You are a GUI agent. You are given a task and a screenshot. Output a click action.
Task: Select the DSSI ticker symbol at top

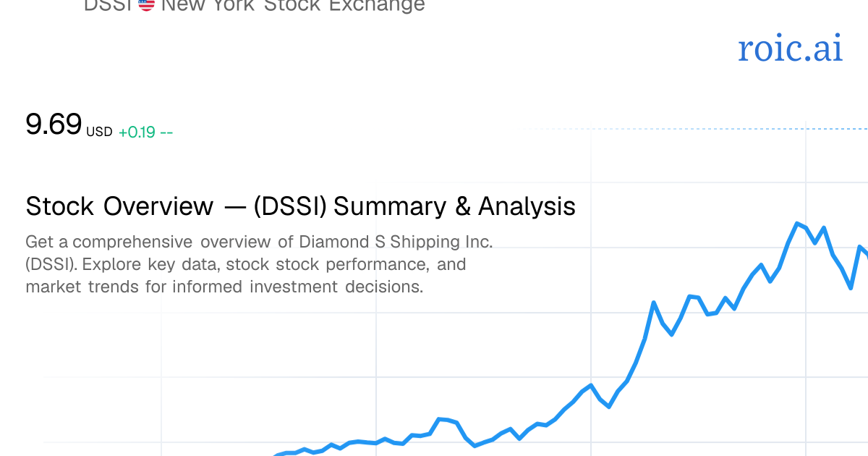click(x=109, y=5)
